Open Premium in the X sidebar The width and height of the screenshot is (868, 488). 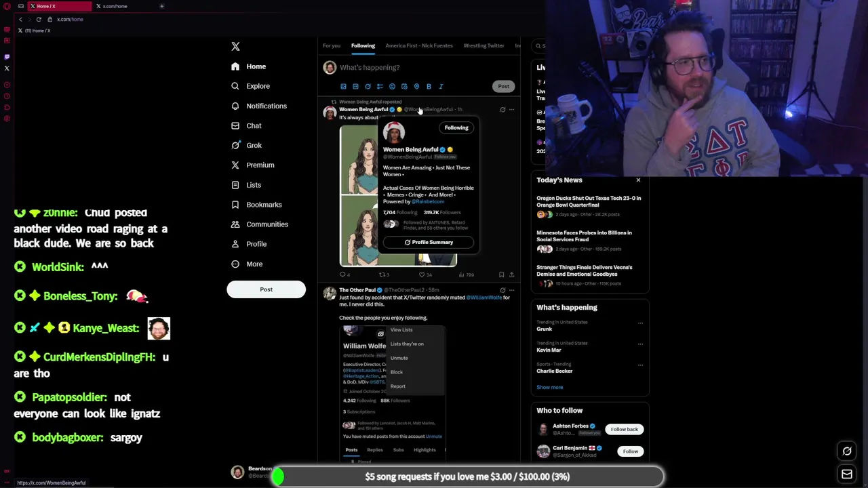pyautogui.click(x=252, y=165)
